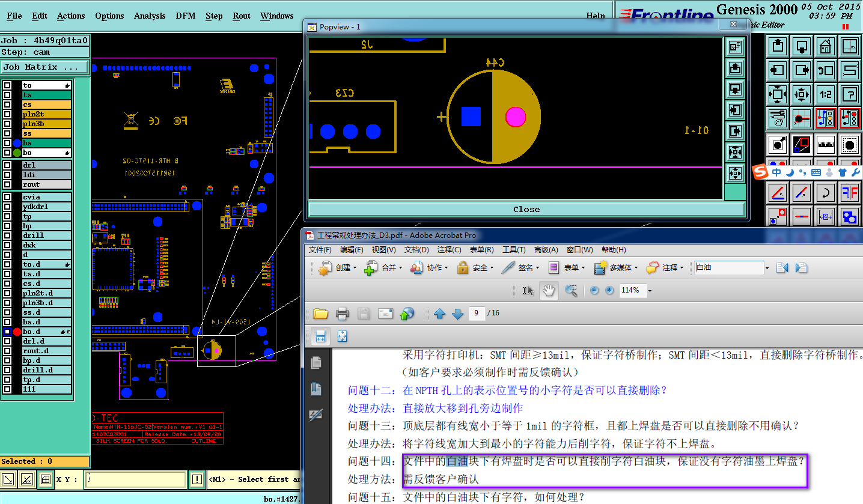Open the Analysis menu in Genesis

tap(148, 16)
